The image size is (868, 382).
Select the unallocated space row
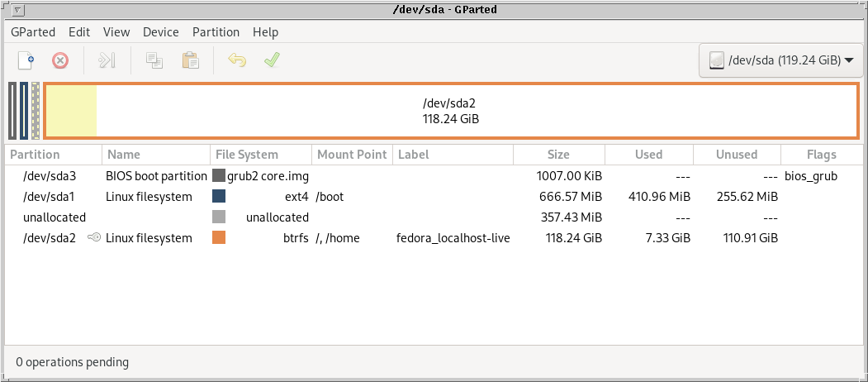(55, 217)
